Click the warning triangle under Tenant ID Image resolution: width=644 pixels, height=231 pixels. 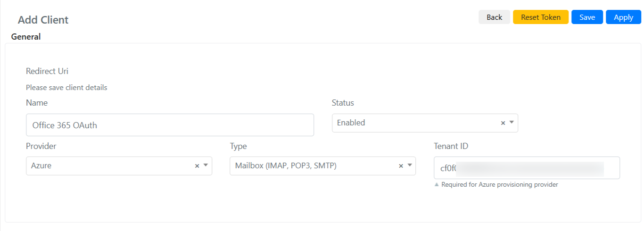[x=437, y=185]
